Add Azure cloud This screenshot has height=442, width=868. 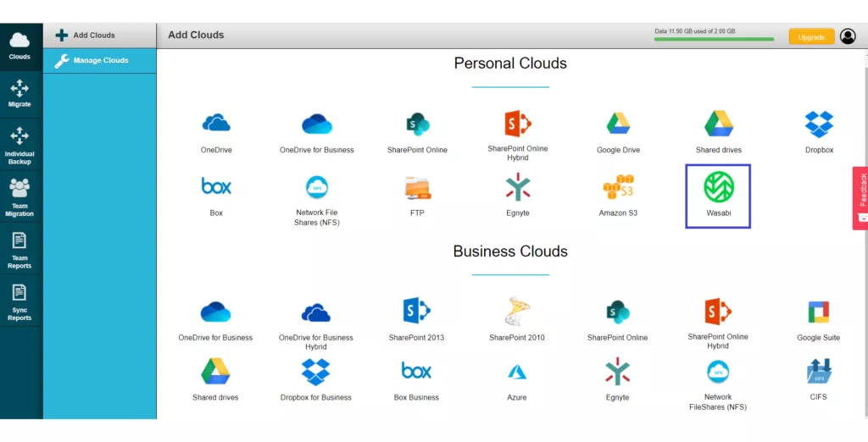[517, 380]
